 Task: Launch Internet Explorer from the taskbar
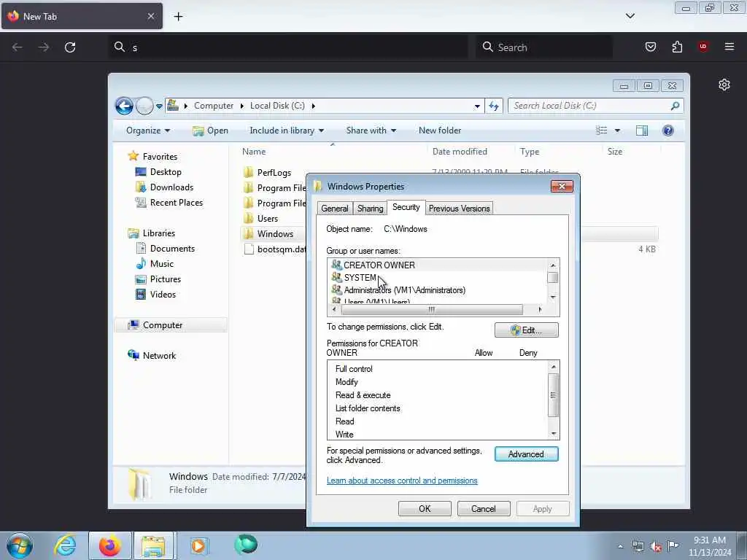[65, 545]
